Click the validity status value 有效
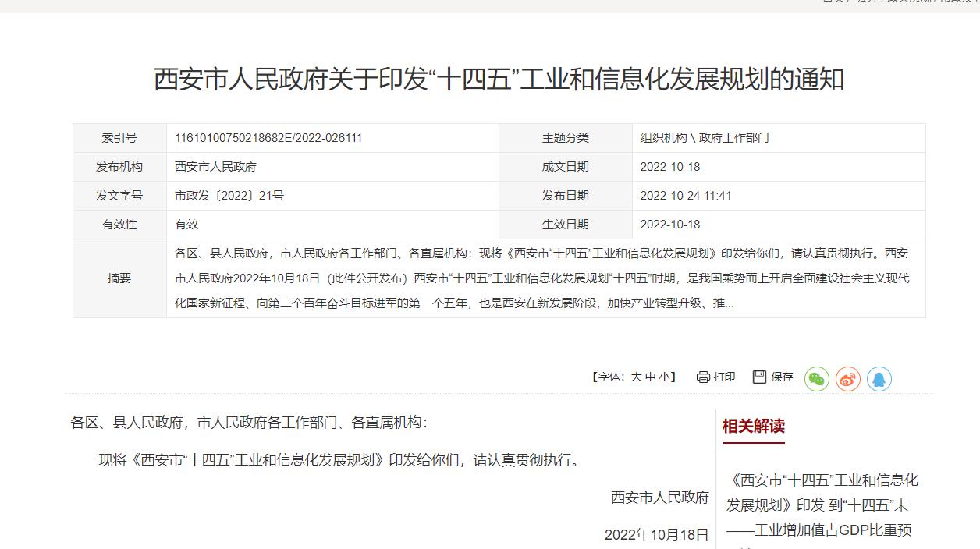 coord(186,225)
